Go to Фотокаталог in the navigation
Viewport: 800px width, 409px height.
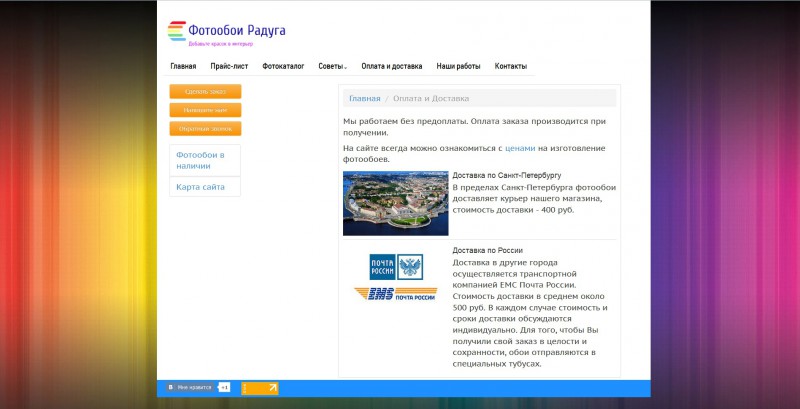pyautogui.click(x=283, y=66)
